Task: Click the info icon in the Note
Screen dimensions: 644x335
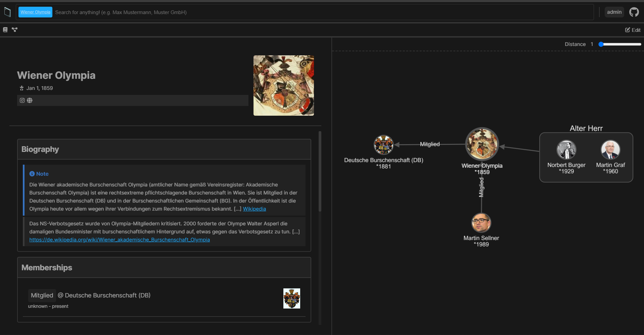Action: click(x=32, y=174)
